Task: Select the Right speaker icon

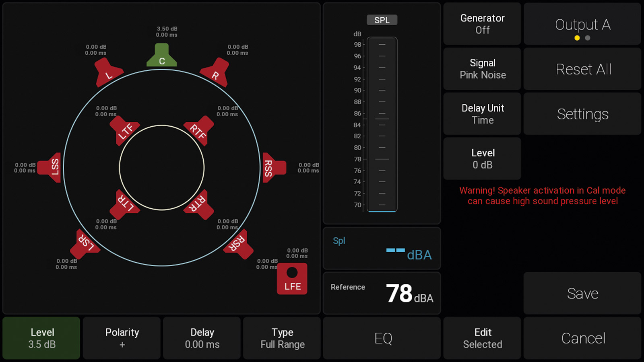Action: pos(216,73)
